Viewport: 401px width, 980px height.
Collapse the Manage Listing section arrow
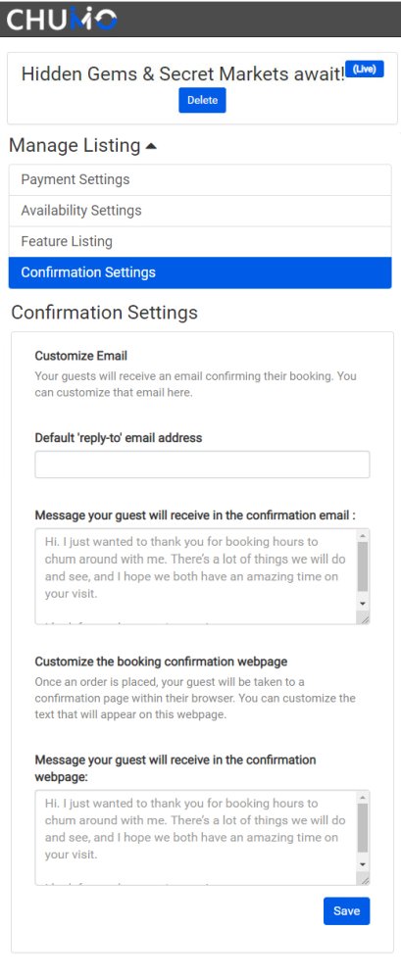coord(151,146)
